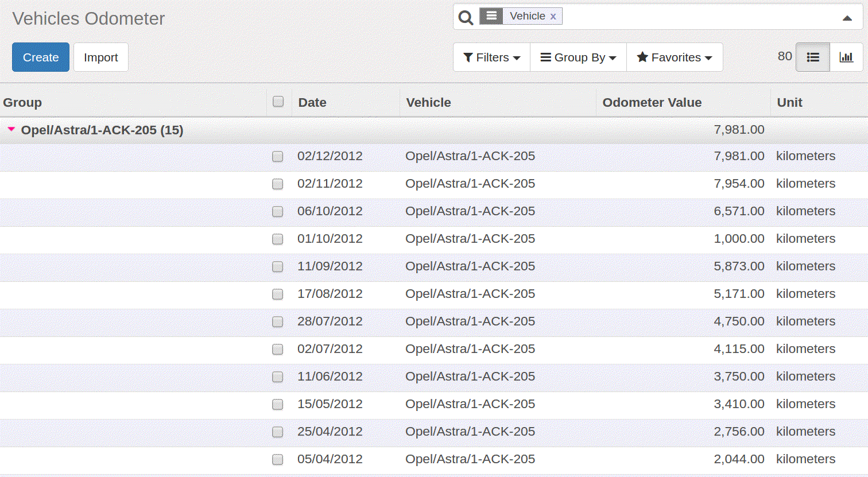Remove the Vehicle search facet
Viewport: 868px width, 477px height.
point(553,17)
